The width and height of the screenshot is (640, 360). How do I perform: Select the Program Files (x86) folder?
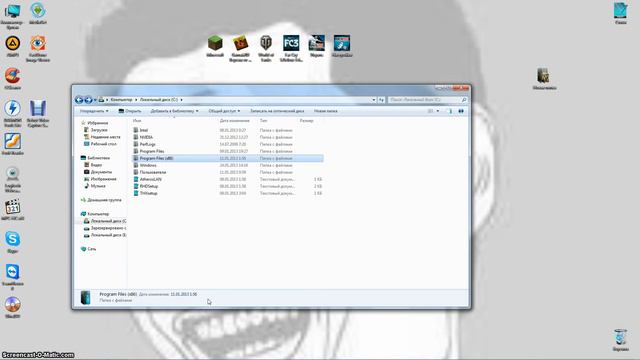[228, 158]
